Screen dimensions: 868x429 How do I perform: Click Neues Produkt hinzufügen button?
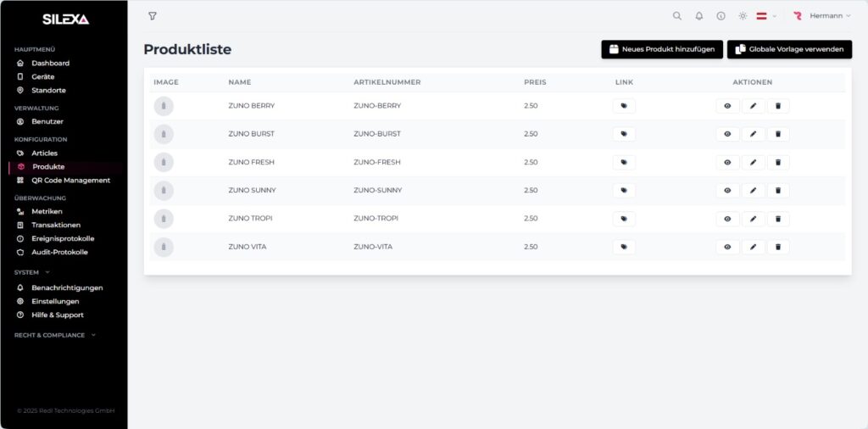(662, 49)
